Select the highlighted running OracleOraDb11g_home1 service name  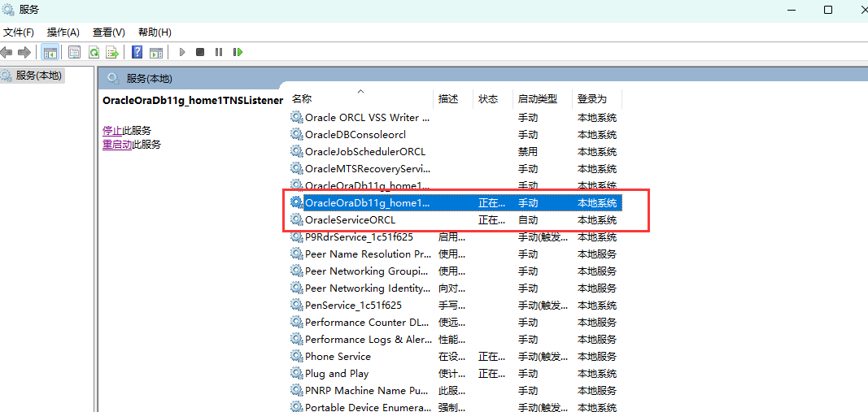(367, 203)
